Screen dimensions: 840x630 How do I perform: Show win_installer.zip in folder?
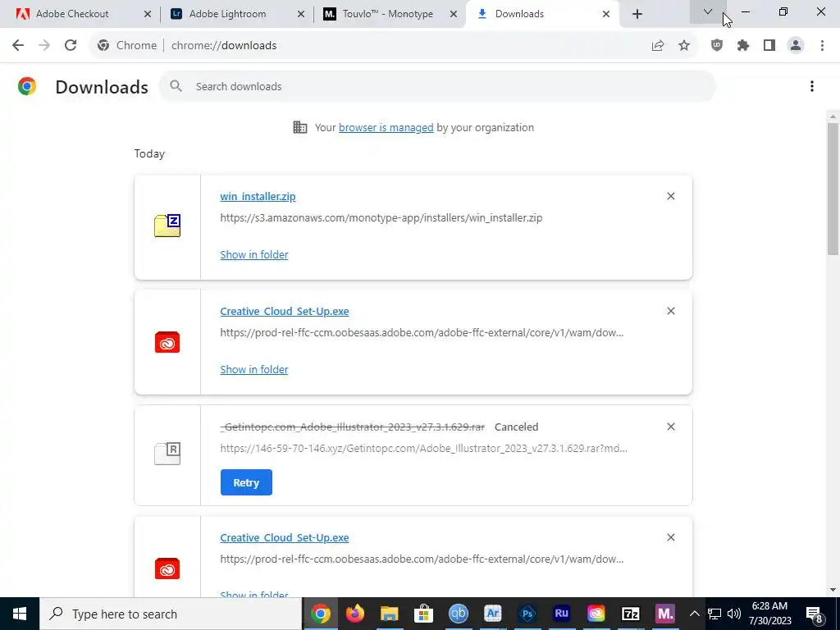[254, 254]
